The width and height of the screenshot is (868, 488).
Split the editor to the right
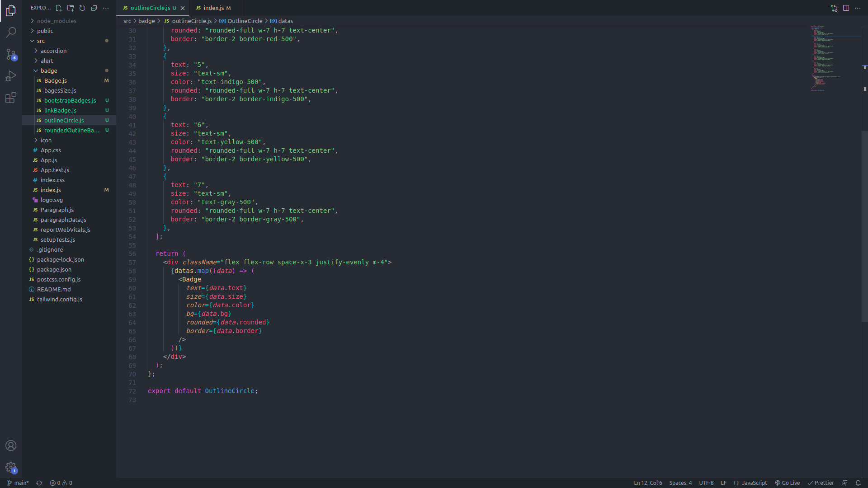pos(846,8)
